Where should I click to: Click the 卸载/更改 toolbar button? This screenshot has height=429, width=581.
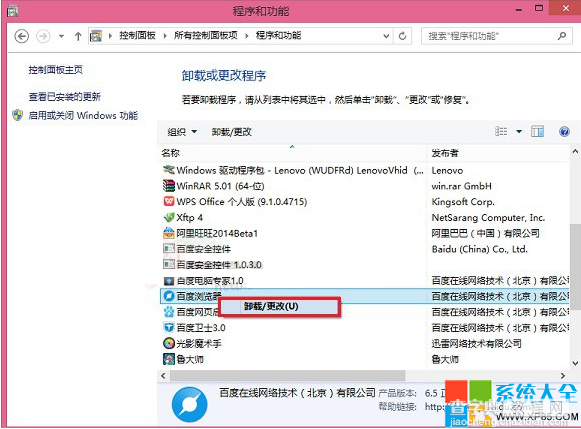[x=232, y=132]
